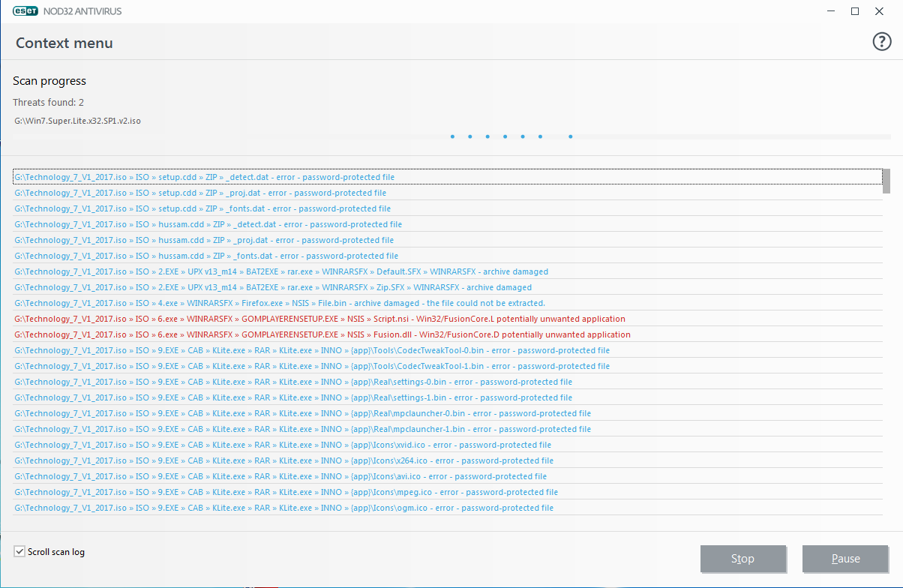903x588 pixels.
Task: Pause the running scan
Action: [845, 559]
